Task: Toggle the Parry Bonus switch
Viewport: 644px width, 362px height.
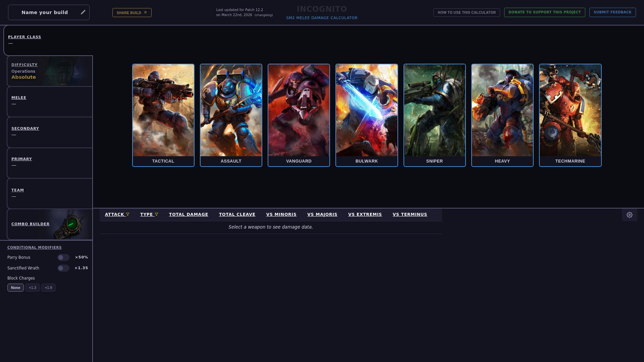Action: 63,257
